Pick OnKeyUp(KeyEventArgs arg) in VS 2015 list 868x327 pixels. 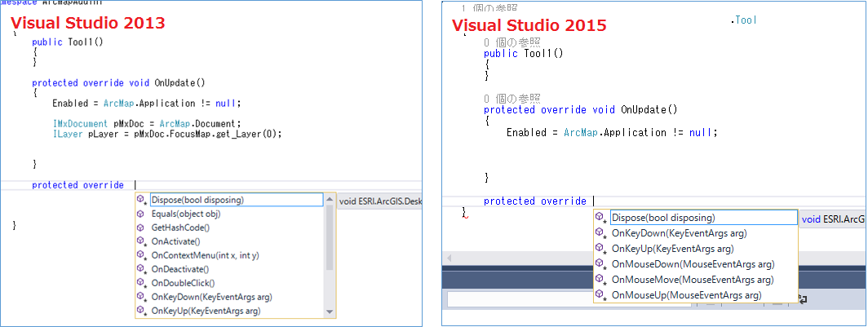(x=672, y=249)
